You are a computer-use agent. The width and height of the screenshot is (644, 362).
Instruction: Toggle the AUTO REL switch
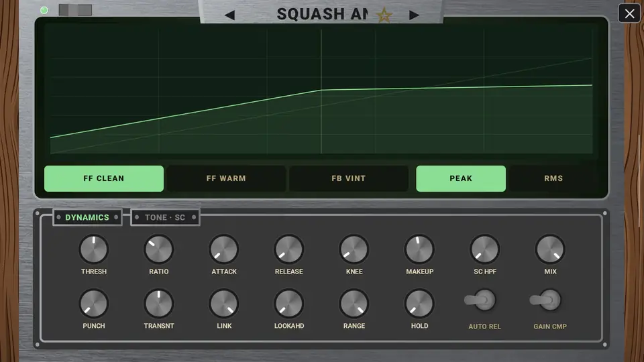(480, 300)
